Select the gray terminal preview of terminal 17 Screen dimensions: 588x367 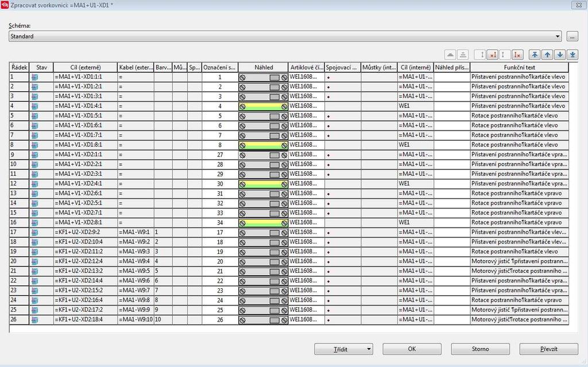tap(263, 232)
